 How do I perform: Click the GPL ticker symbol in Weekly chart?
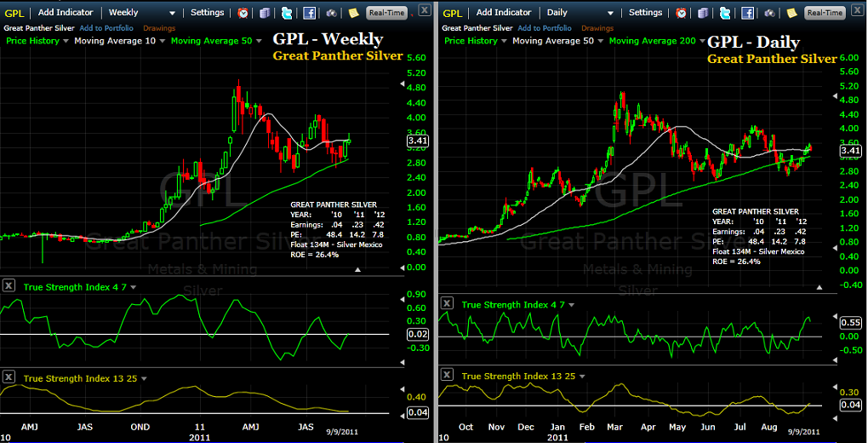click(14, 13)
